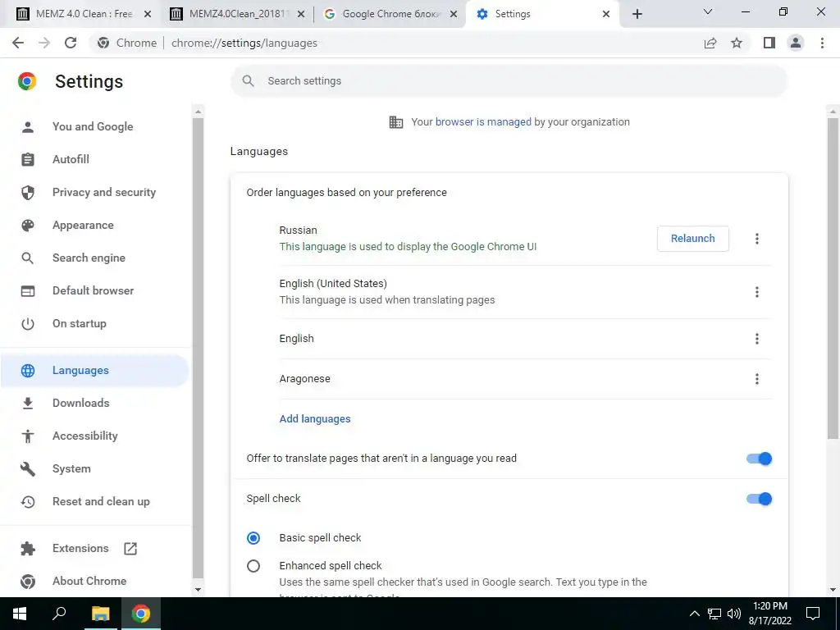Screen dimensions: 840x630
Task: Click the open-in-new-tab icon beside Extensions
Action: tap(130, 549)
